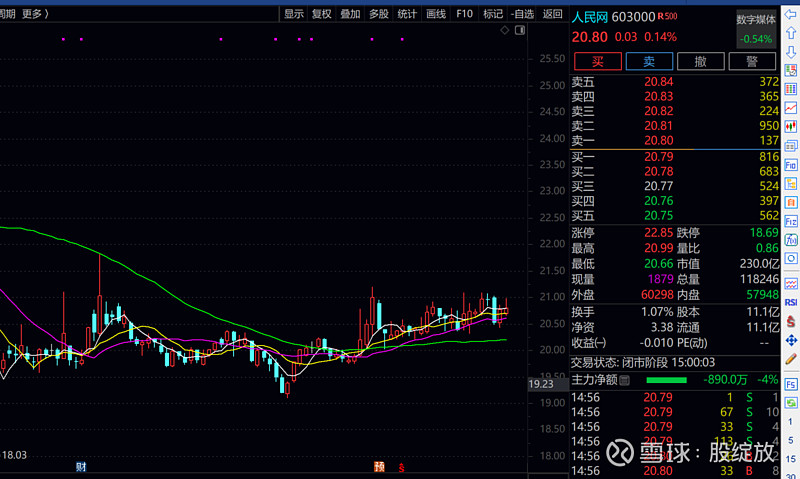This screenshot has height=479, width=800.
Task: Click the back arrow icon in sidebar
Action: point(790,14)
